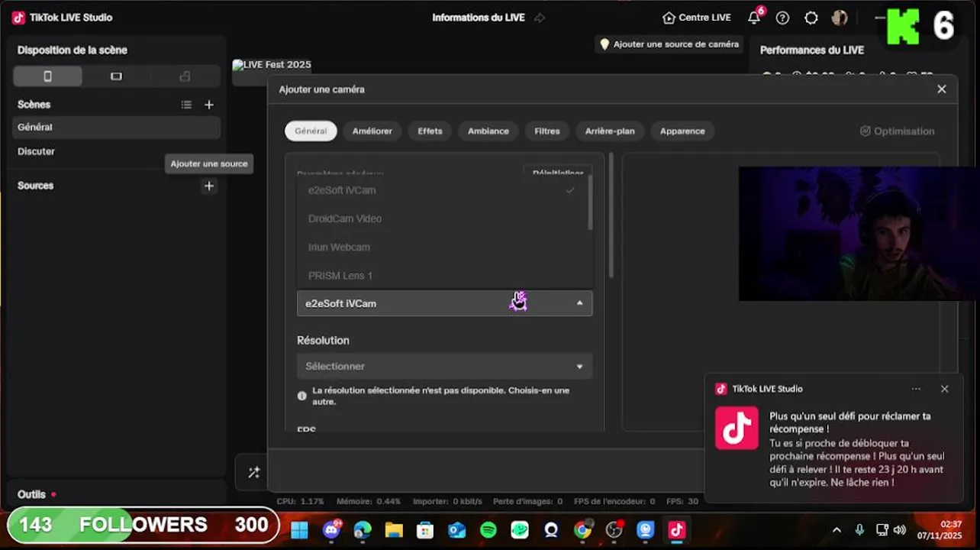
Task: Open the volume tray icon
Action: [x=900, y=529]
